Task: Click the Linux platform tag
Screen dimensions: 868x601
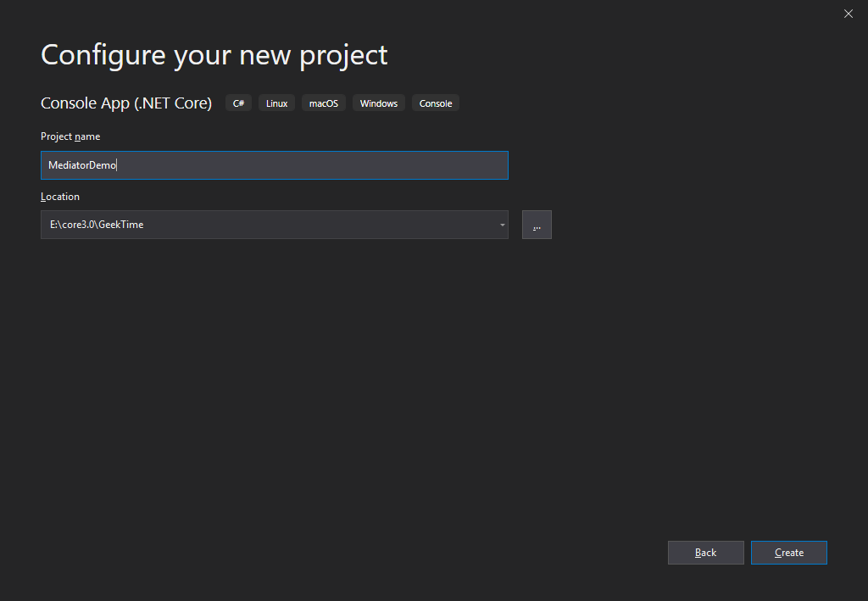Action: [x=277, y=103]
